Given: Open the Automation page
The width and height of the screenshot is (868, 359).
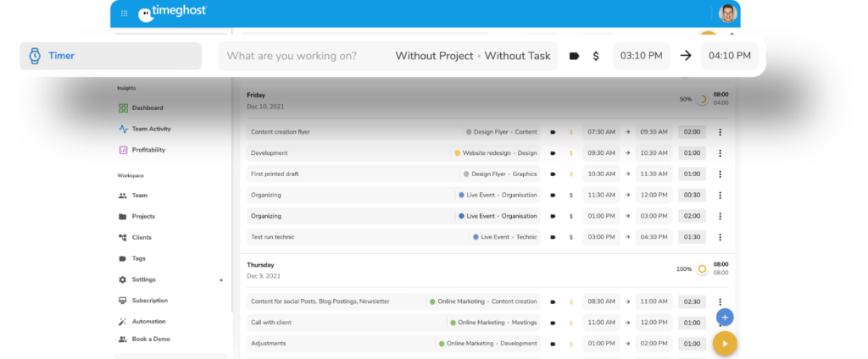Looking at the screenshot, I should click(148, 322).
